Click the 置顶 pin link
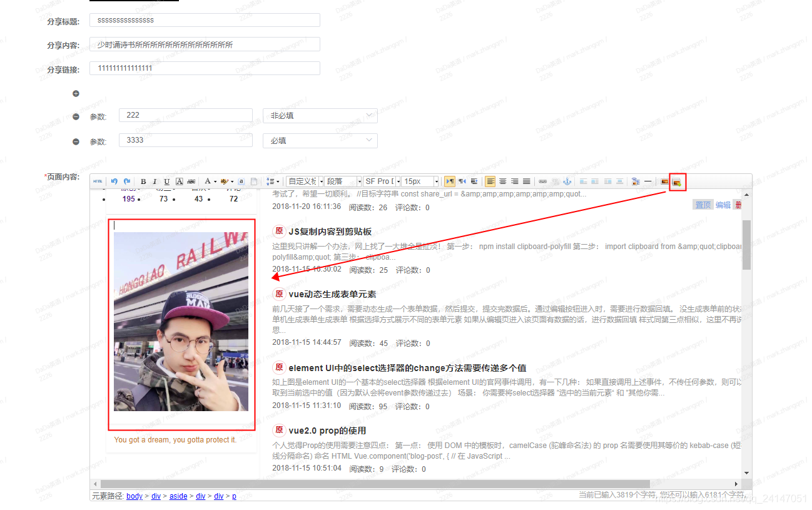The width and height of the screenshot is (812, 510). click(x=703, y=205)
